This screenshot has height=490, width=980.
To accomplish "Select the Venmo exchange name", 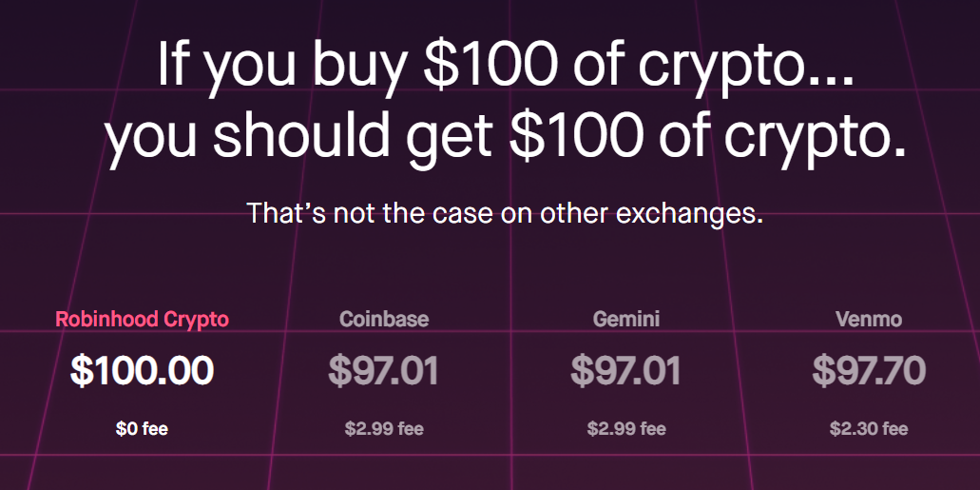I will [x=868, y=319].
